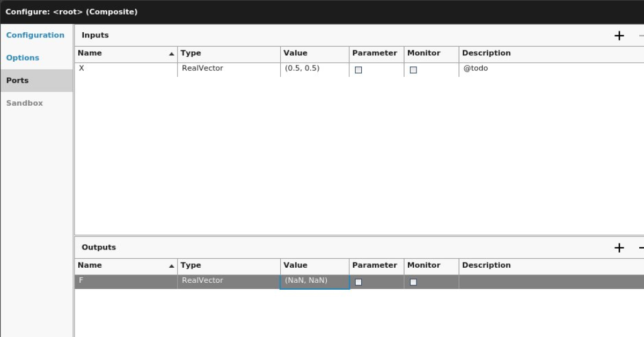Edit the (NaN, NaN) value field

(x=314, y=282)
